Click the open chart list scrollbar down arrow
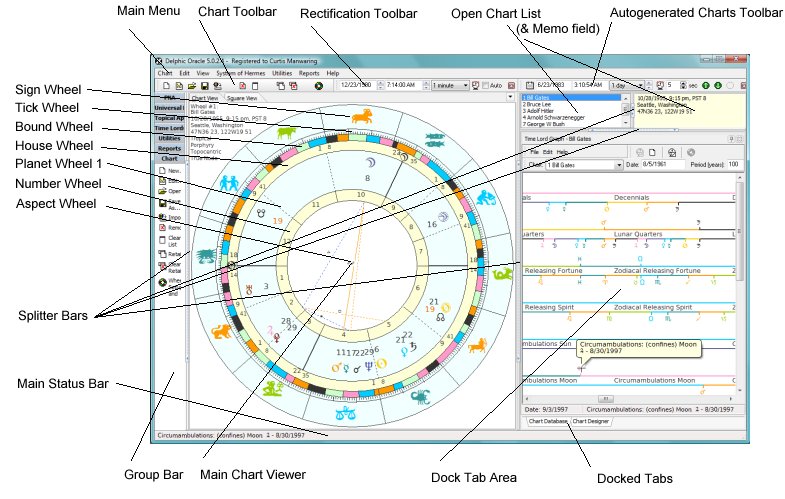This screenshot has width=785, height=499. [625, 123]
